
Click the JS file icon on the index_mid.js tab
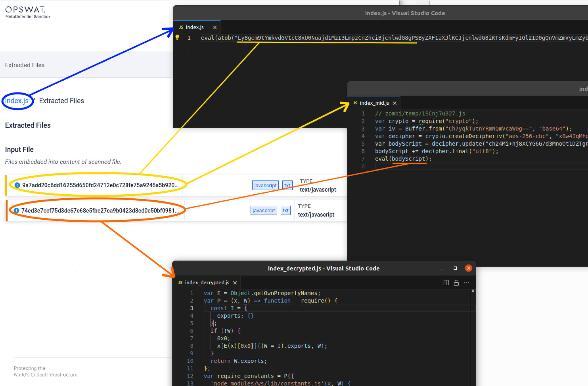pos(355,103)
